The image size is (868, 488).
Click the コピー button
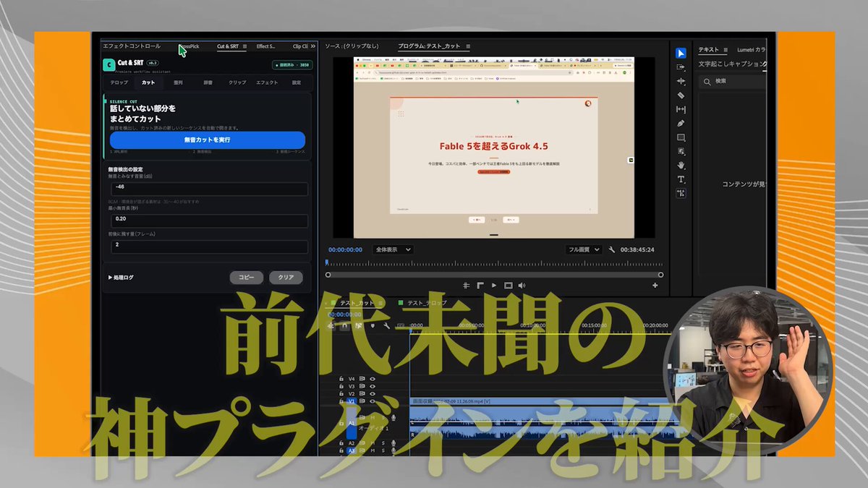246,277
